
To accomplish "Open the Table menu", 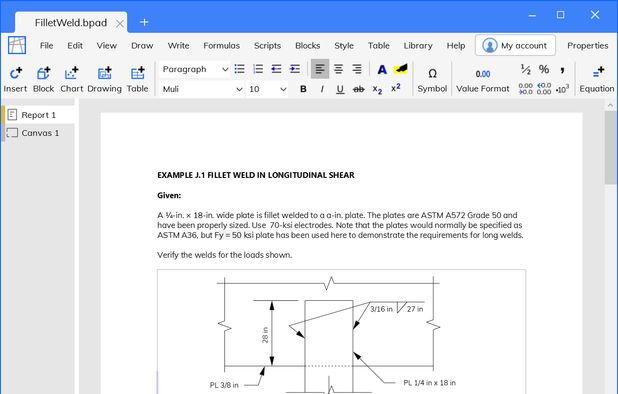I will [379, 46].
